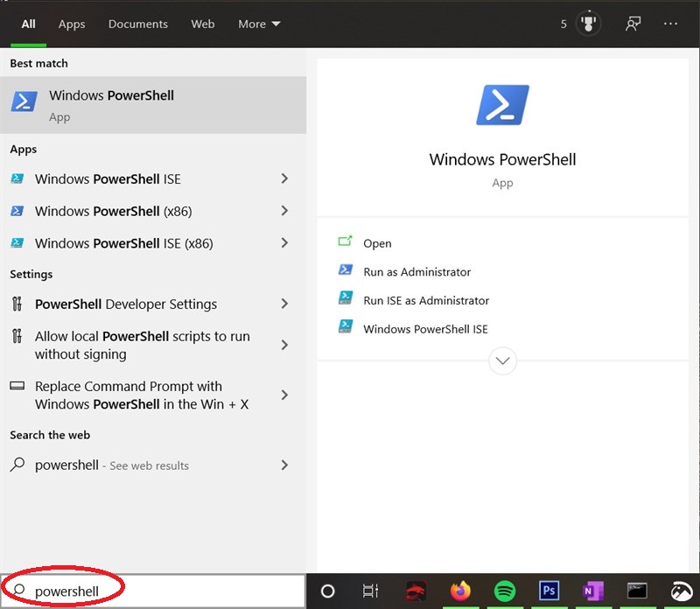Switch to the Apps tab
The width and height of the screenshot is (700, 609).
click(72, 24)
